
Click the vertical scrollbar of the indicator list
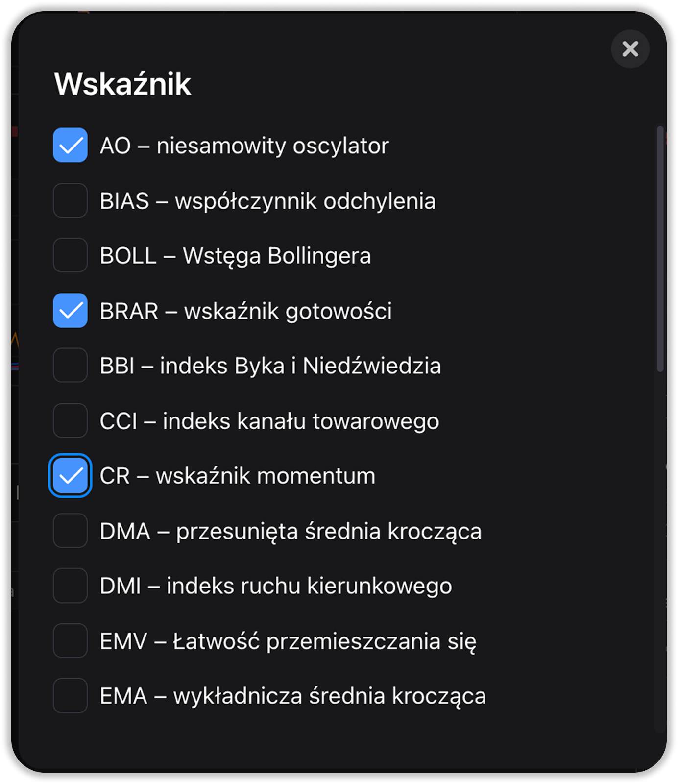pyautogui.click(x=660, y=249)
